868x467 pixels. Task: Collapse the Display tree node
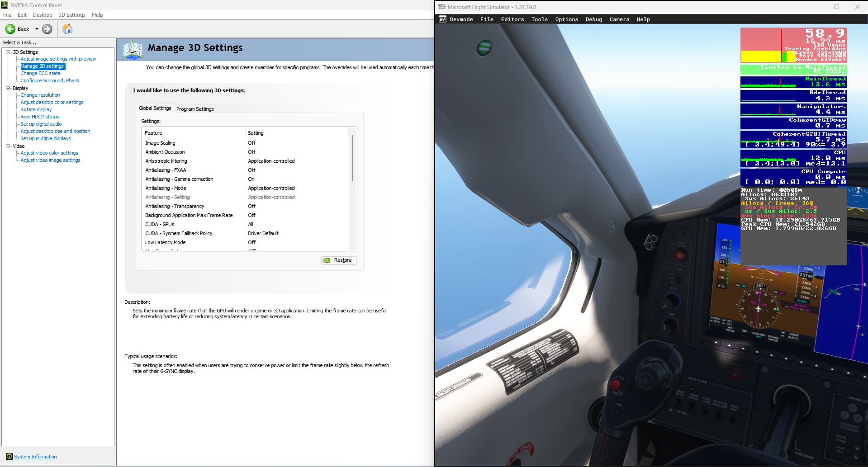[x=8, y=88]
